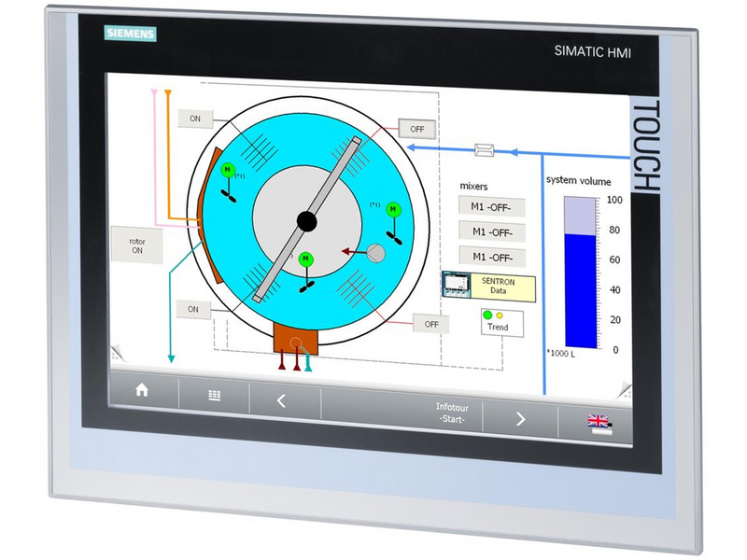This screenshot has height=560, width=747.
Task: Click the green status light above Trend
Action: pyautogui.click(x=487, y=315)
